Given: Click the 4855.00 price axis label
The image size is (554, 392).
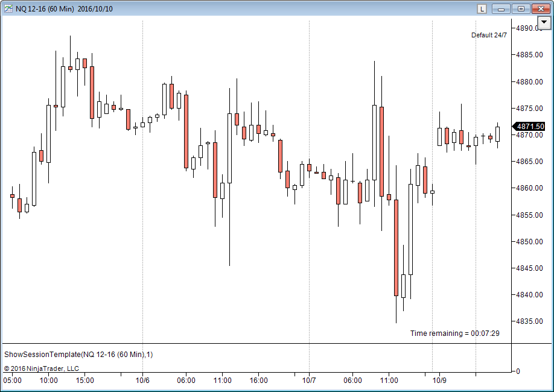Looking at the screenshot, I should tap(529, 215).
